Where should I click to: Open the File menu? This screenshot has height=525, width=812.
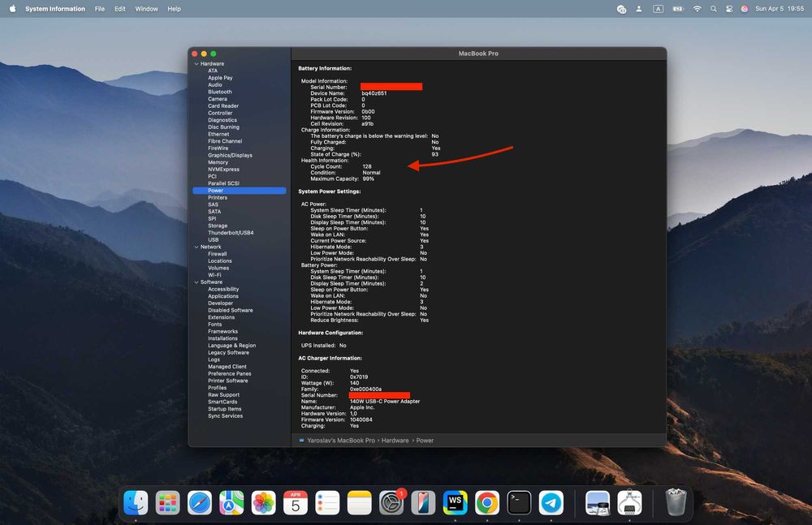click(99, 9)
